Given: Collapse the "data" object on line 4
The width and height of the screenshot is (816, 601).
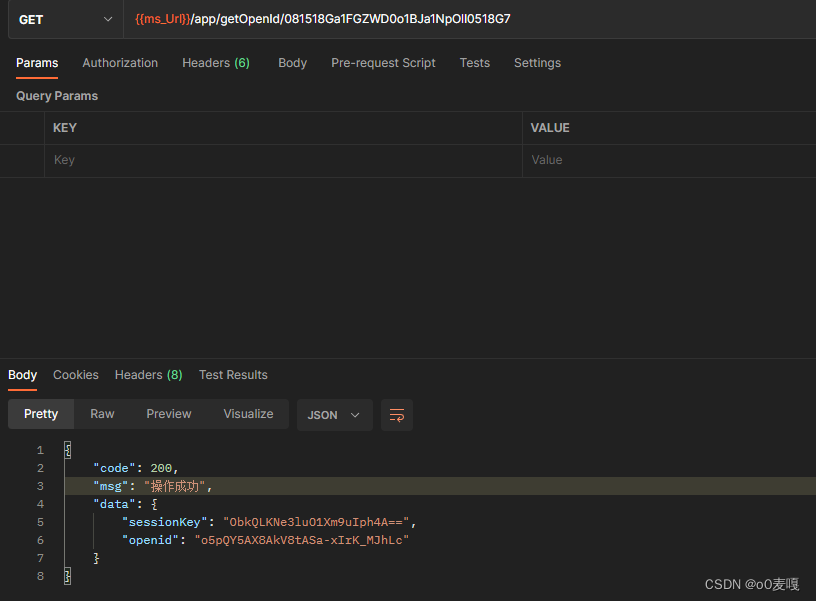Looking at the screenshot, I should [x=154, y=504].
